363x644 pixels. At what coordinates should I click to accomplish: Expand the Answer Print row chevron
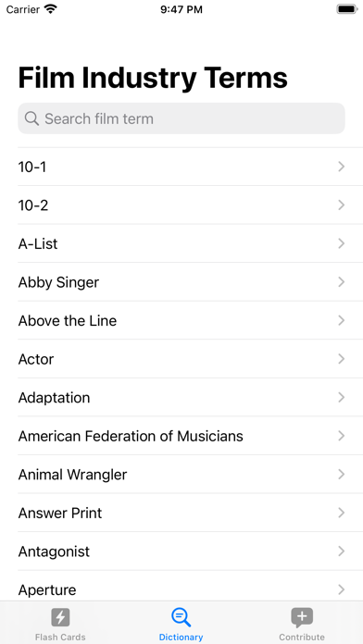[x=341, y=513]
